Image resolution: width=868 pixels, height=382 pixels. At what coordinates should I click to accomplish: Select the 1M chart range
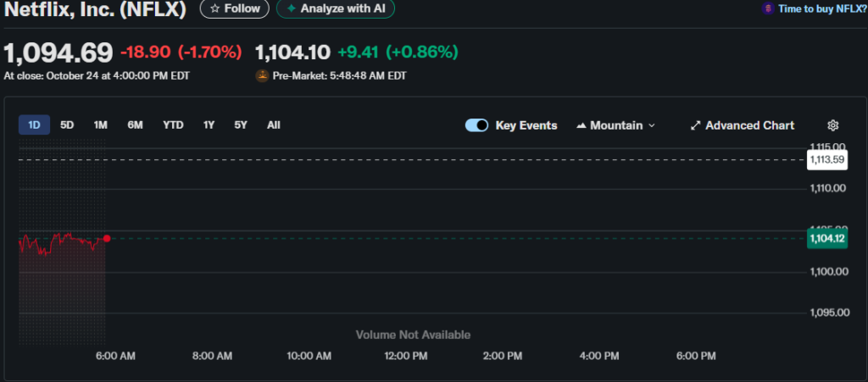(100, 125)
